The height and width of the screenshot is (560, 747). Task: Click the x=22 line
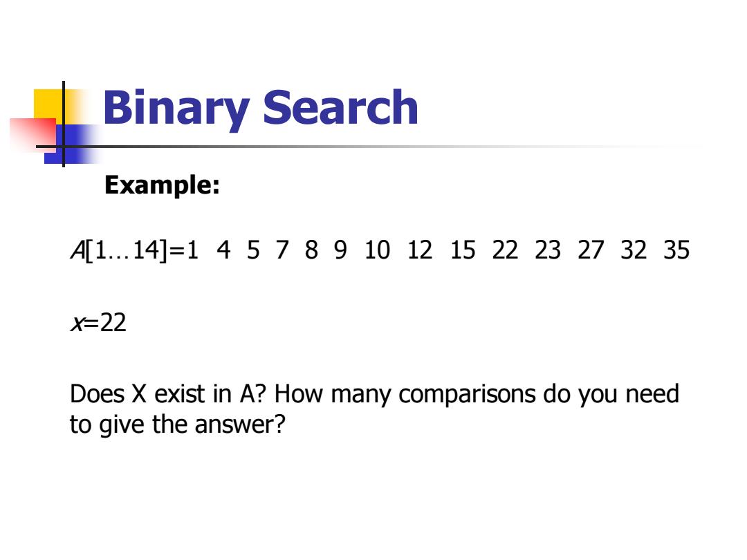click(x=99, y=323)
